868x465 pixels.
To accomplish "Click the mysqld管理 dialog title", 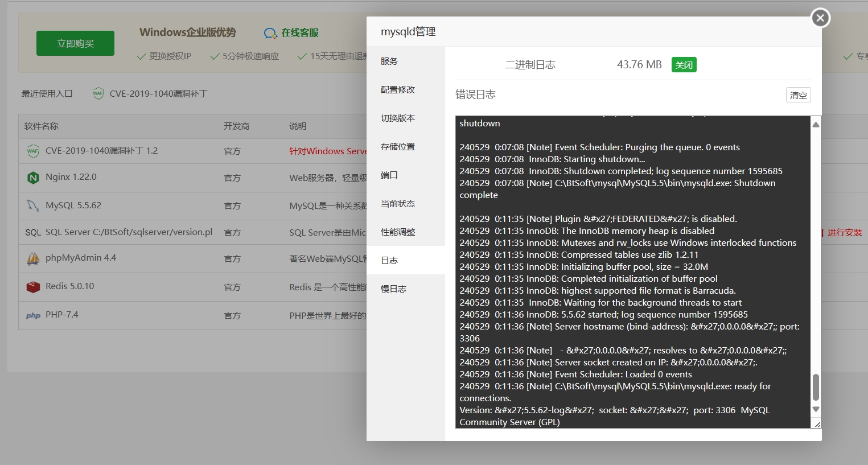I will click(408, 32).
